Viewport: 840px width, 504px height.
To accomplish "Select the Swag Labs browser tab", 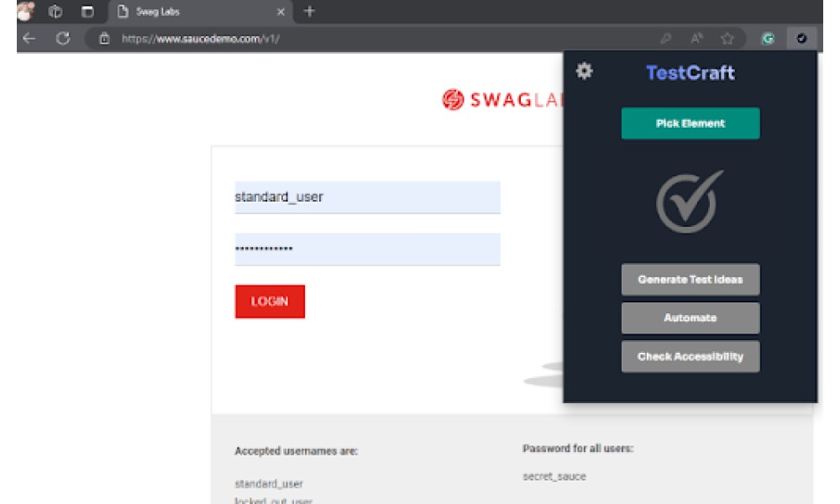I will coord(200,11).
